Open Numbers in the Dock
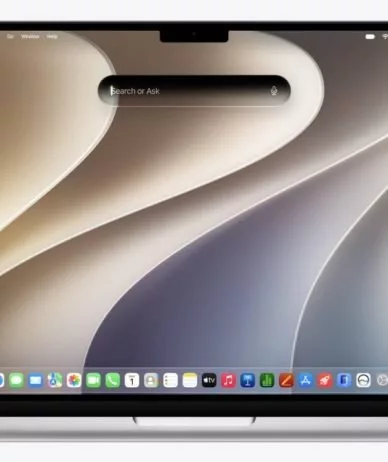This screenshot has width=388, height=462. [267, 380]
